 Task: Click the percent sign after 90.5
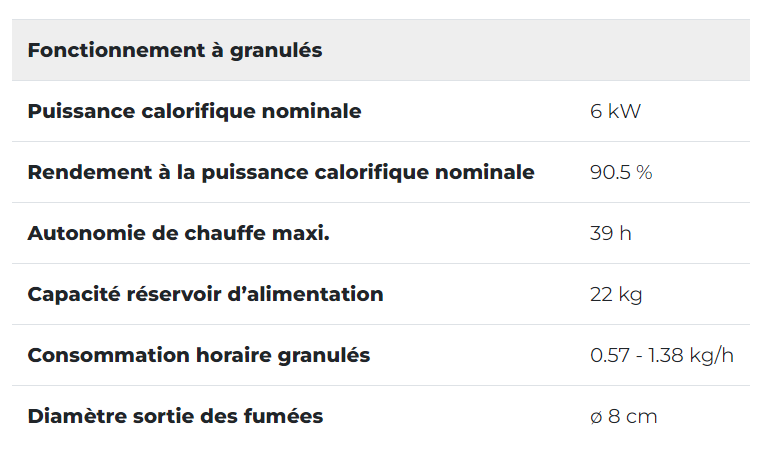[644, 172]
